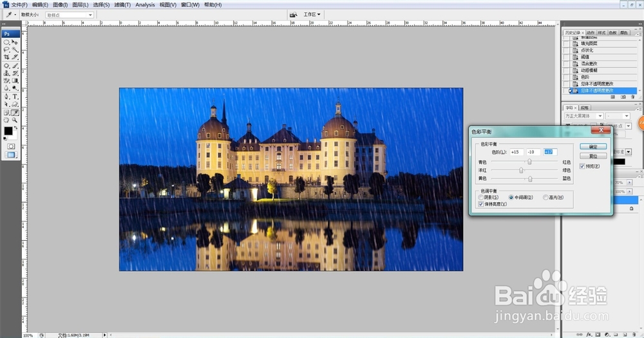Select the Lasso tool
This screenshot has height=338, width=644.
point(6,50)
